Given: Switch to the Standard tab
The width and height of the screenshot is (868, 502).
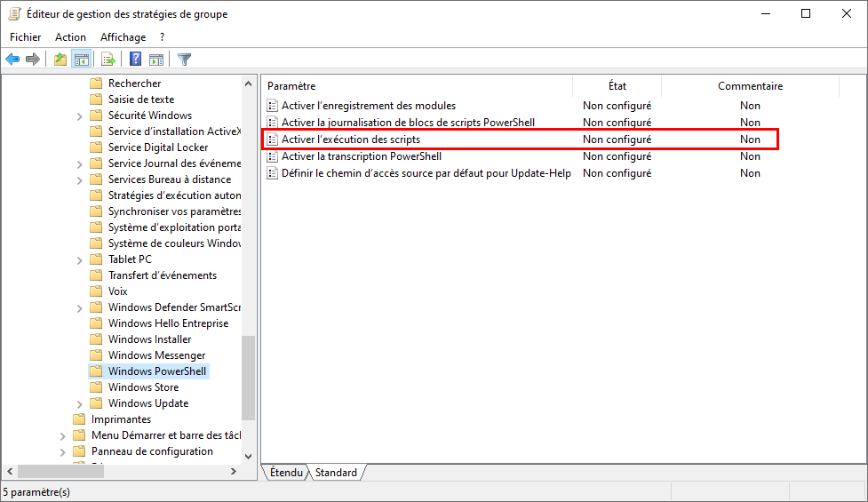Looking at the screenshot, I should pyautogui.click(x=336, y=473).
